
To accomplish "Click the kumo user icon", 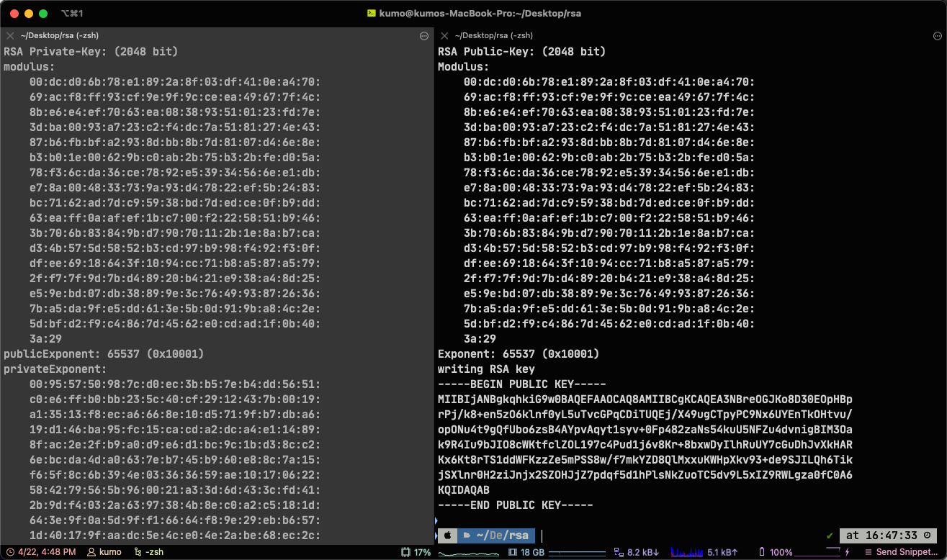I will click(x=91, y=552).
